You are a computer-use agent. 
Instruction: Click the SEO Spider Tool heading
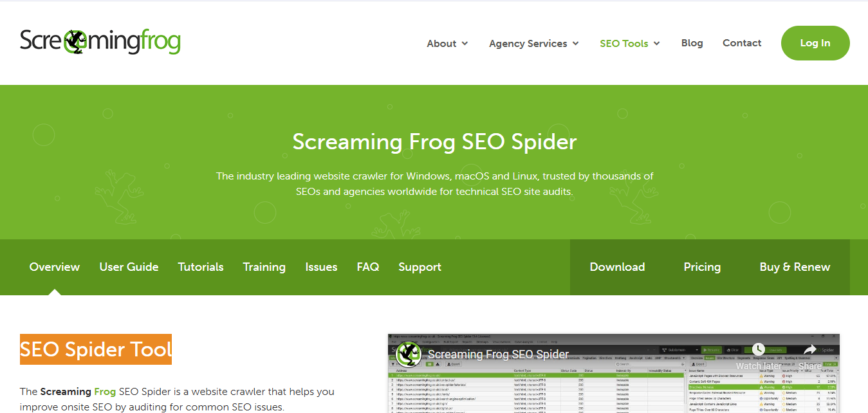coord(96,349)
